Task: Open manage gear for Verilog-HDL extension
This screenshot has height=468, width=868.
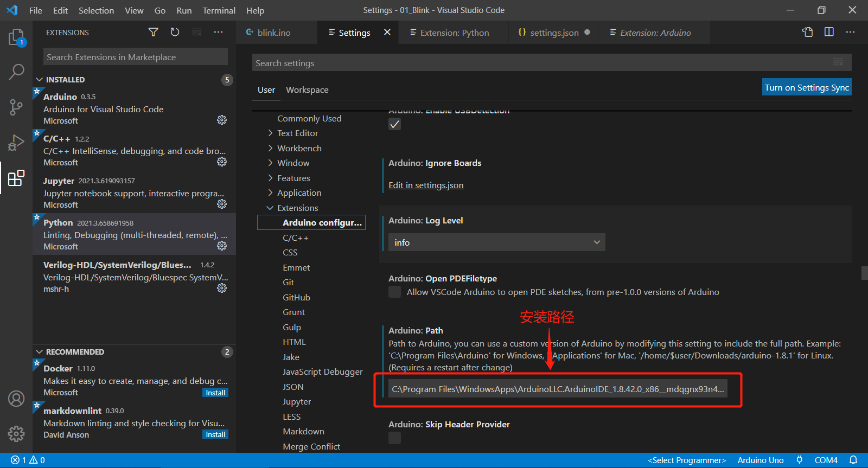Action: [222, 288]
